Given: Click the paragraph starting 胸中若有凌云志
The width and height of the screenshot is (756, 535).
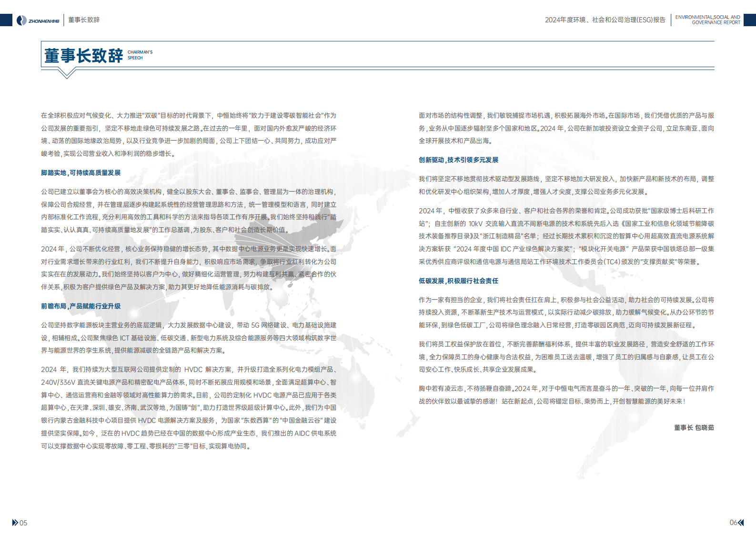Looking at the screenshot, I should pos(566,395).
